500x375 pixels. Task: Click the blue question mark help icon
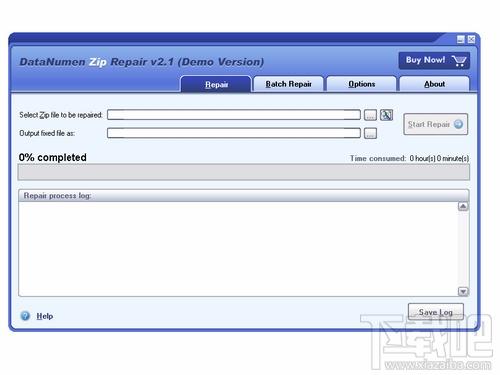pos(25,316)
